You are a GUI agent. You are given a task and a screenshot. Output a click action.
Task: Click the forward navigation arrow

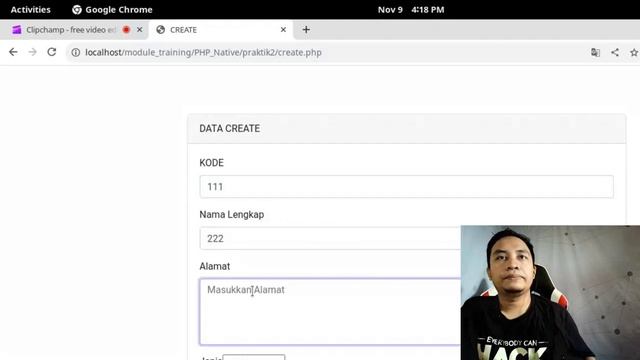click(33, 52)
